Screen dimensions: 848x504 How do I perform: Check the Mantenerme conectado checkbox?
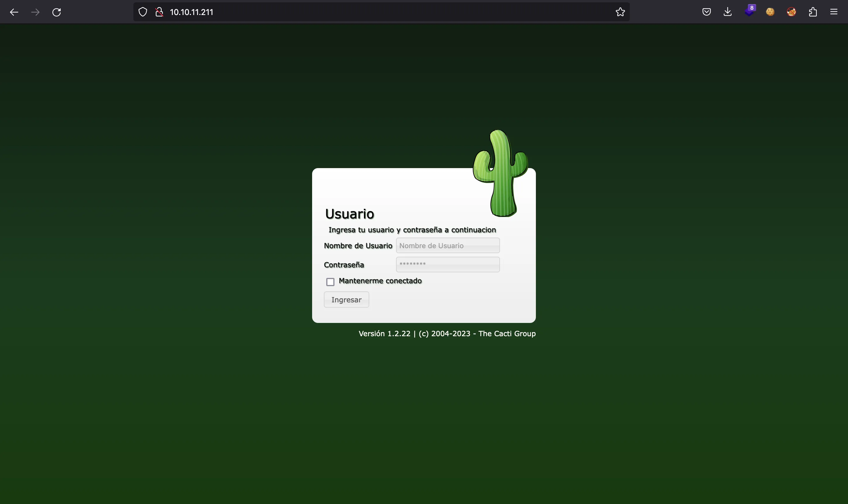tap(330, 282)
